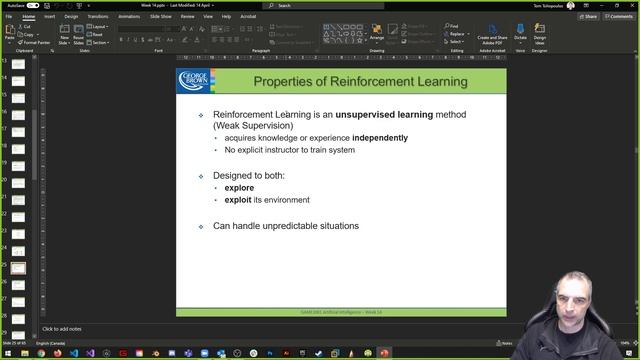Click the Save icon in title bar
The width and height of the screenshot is (640, 360).
point(47,6)
